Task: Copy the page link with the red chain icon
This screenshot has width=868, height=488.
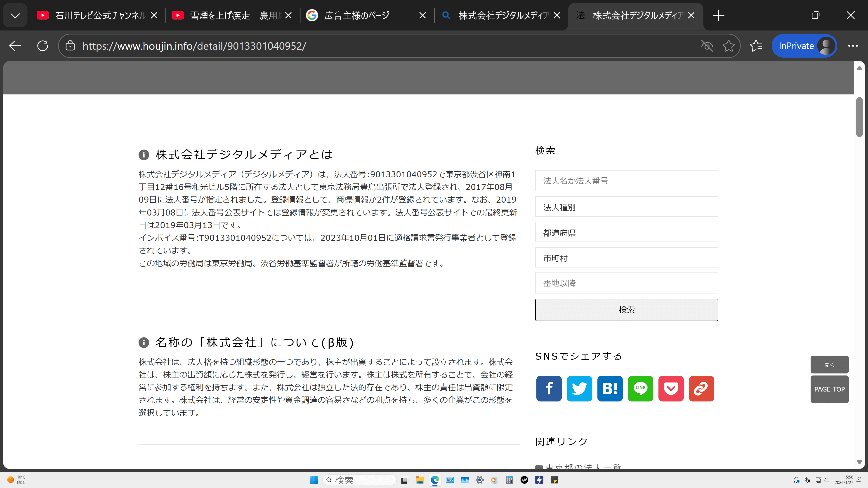Action: pyautogui.click(x=701, y=388)
